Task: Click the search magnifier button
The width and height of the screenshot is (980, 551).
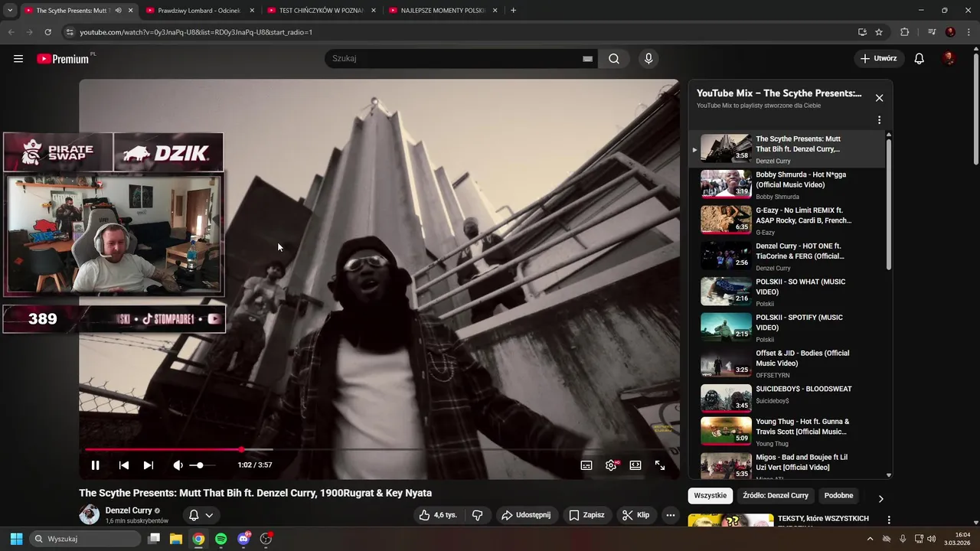Action: tap(614, 59)
